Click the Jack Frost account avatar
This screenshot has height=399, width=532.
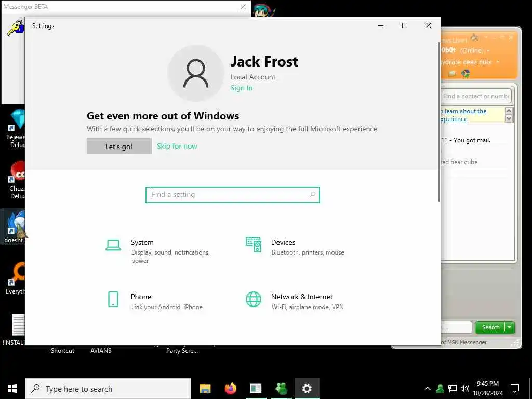click(x=196, y=73)
